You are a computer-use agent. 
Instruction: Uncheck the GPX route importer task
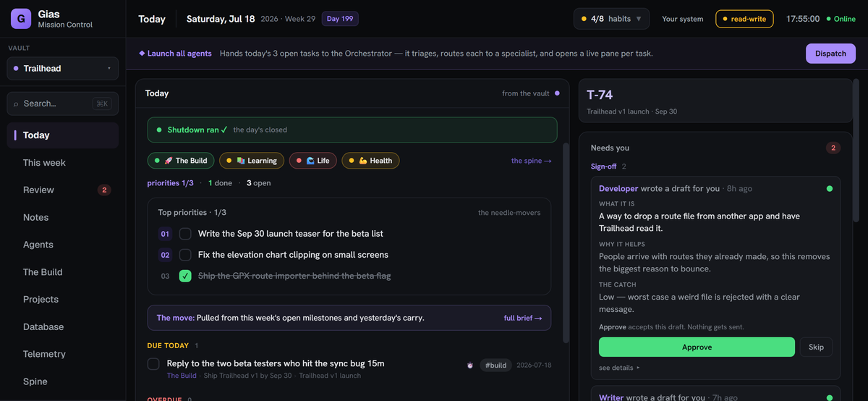185,276
